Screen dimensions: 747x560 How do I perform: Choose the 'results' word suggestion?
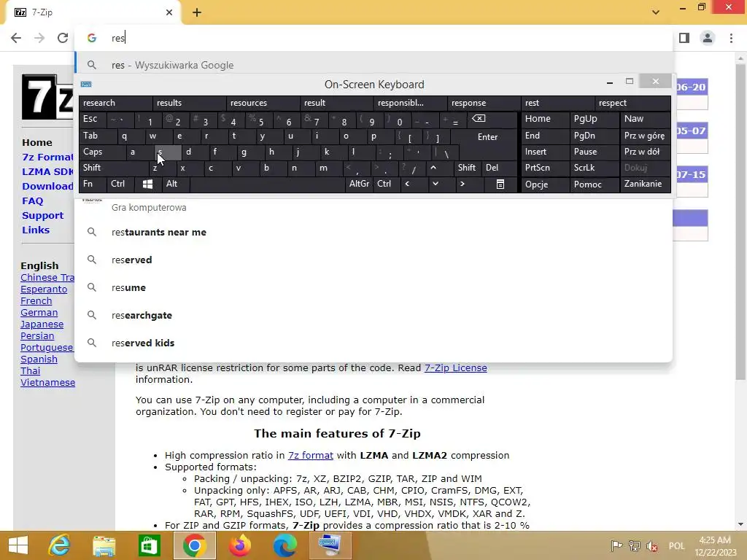(189, 103)
